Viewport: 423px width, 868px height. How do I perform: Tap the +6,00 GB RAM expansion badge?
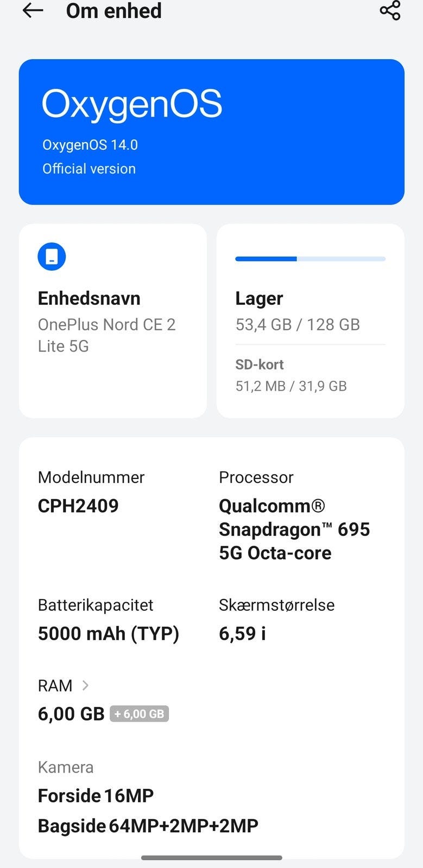pos(139,714)
